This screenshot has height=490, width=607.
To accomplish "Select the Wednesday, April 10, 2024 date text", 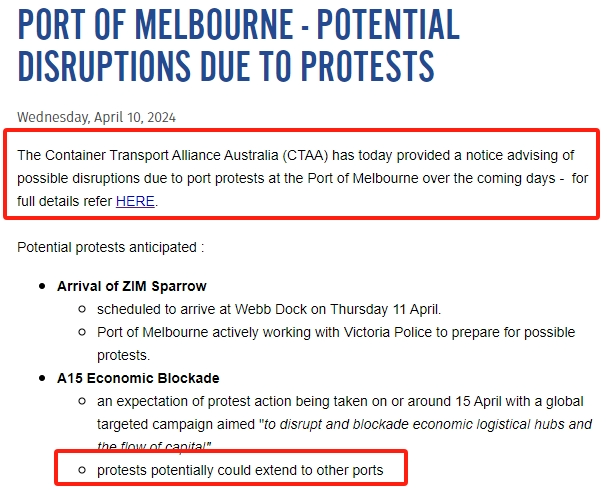I will click(96, 117).
